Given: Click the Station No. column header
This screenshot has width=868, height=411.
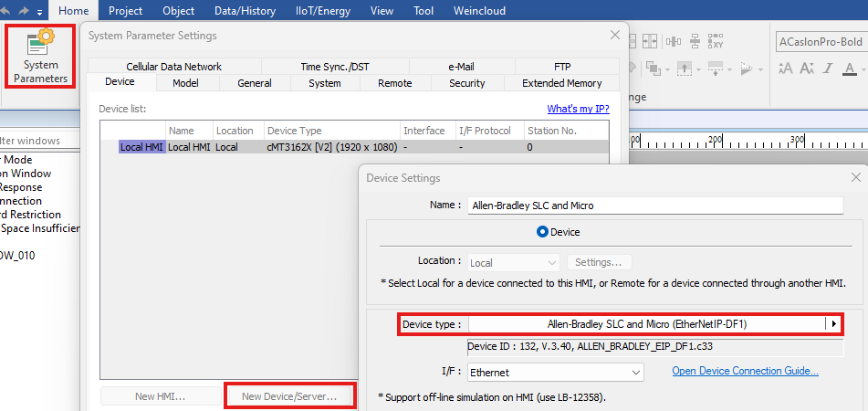Looking at the screenshot, I should click(566, 131).
